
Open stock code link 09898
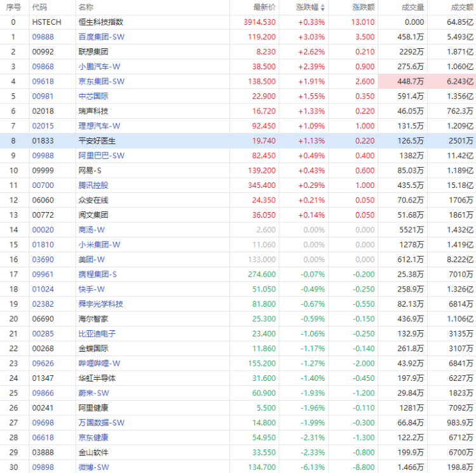pos(43,467)
